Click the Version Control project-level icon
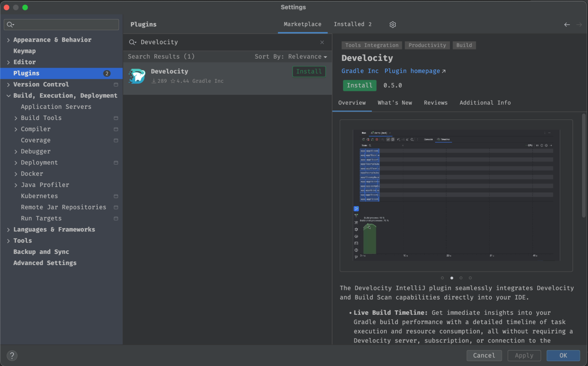 pyautogui.click(x=116, y=84)
